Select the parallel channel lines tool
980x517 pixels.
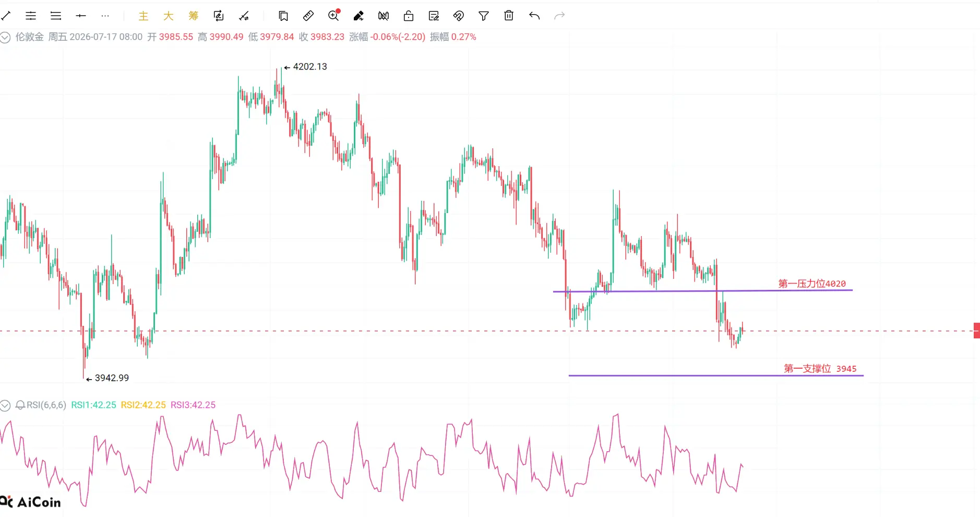pos(31,16)
